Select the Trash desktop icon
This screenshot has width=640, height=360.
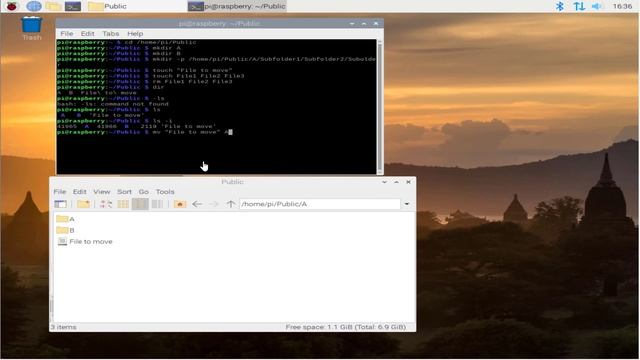[31, 29]
